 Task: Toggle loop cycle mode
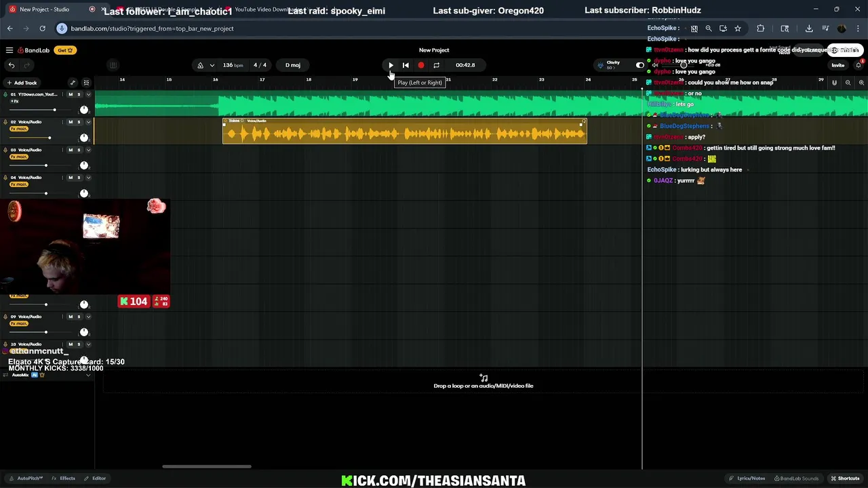(436, 65)
